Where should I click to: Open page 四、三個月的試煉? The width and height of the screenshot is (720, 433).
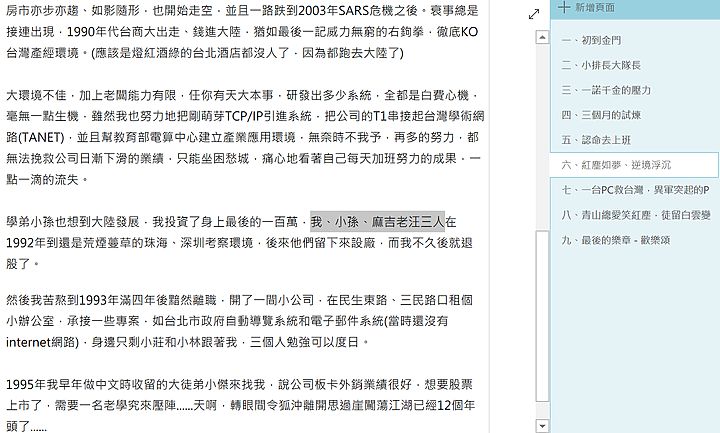click(601, 115)
